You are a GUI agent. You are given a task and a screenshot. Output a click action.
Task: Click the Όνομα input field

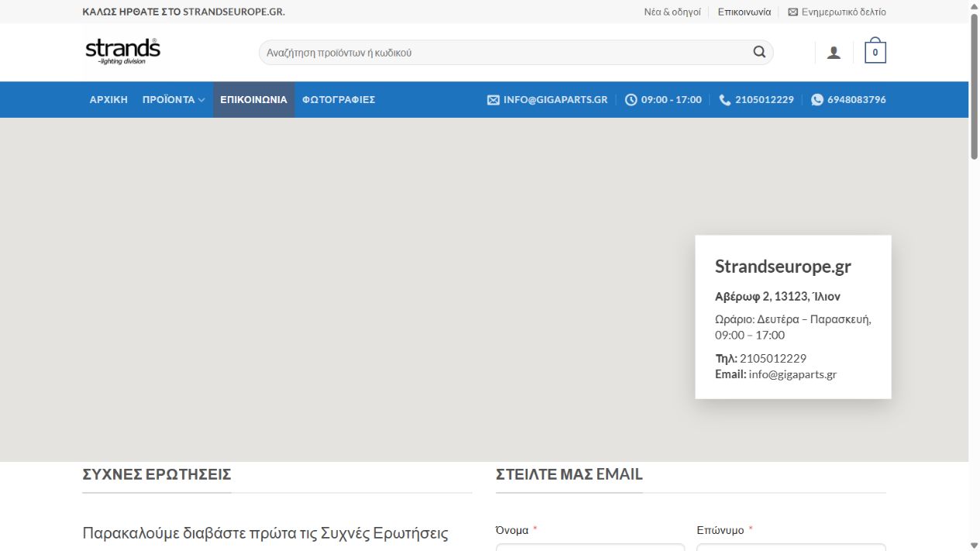(x=590, y=547)
